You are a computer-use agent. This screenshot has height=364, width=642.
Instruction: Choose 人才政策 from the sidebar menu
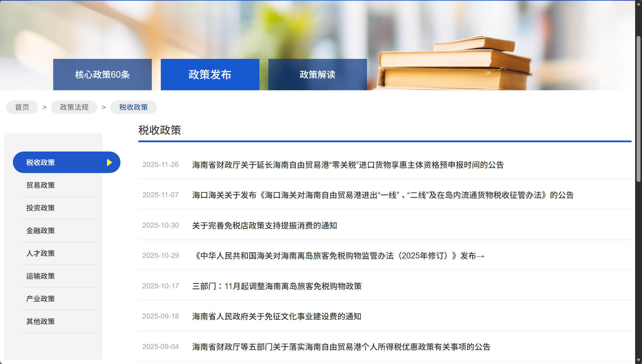40,253
